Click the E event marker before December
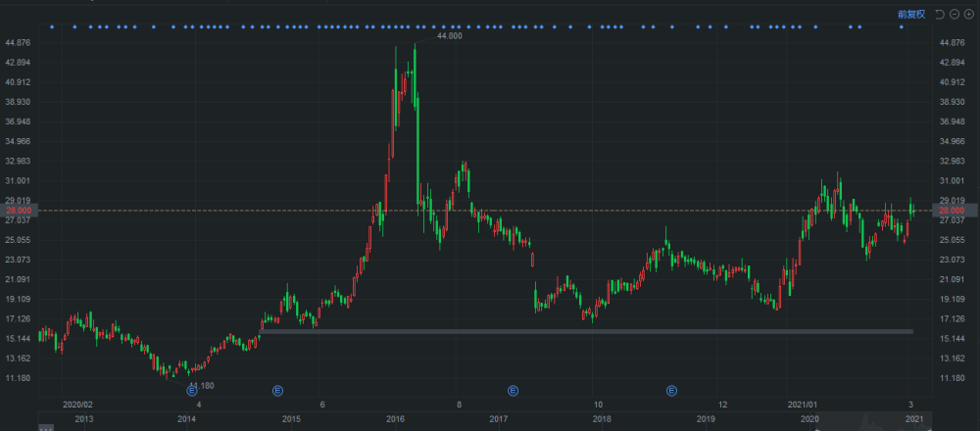This screenshot has width=980, height=431. [672, 391]
